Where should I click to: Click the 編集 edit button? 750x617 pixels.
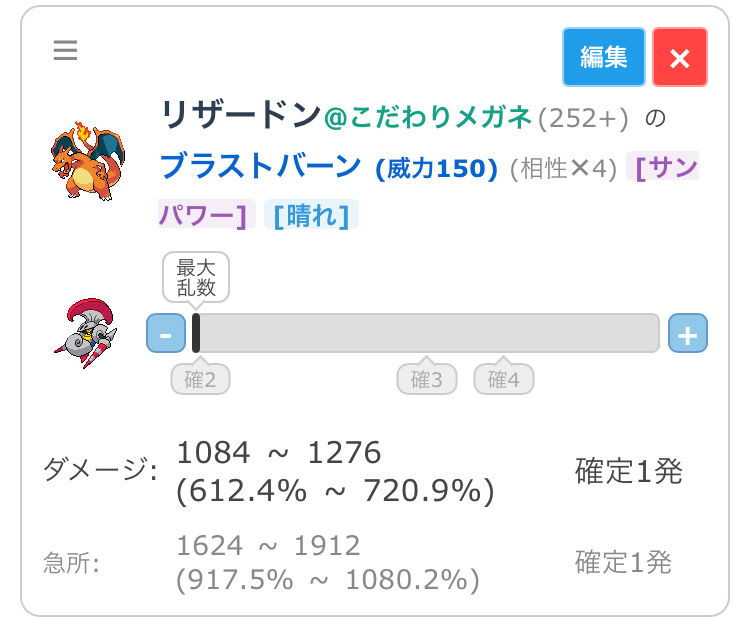(603, 57)
